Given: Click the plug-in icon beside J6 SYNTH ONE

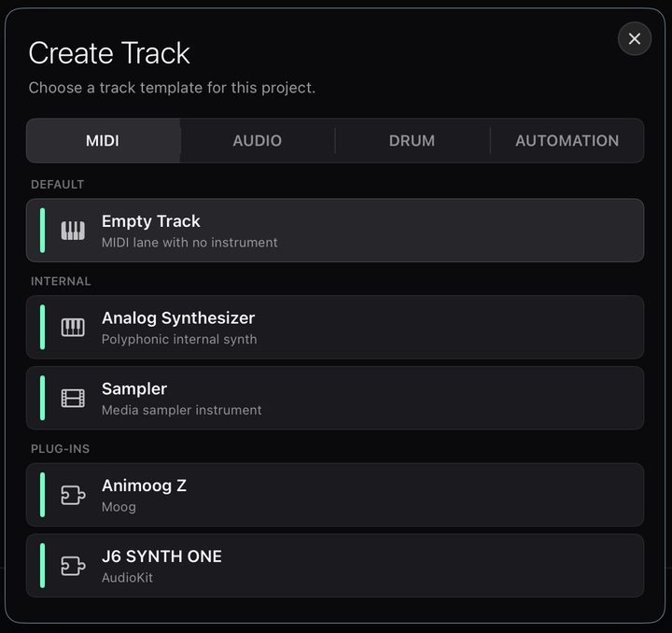Looking at the screenshot, I should coord(73,566).
